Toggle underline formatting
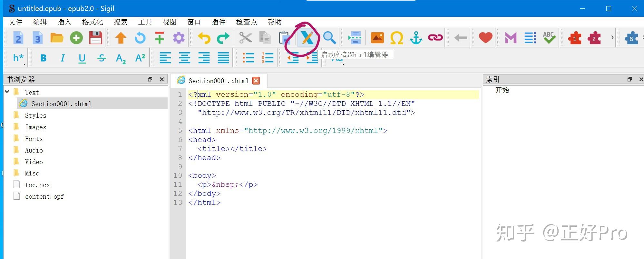Viewport: 644px width, 259px height. [82, 58]
